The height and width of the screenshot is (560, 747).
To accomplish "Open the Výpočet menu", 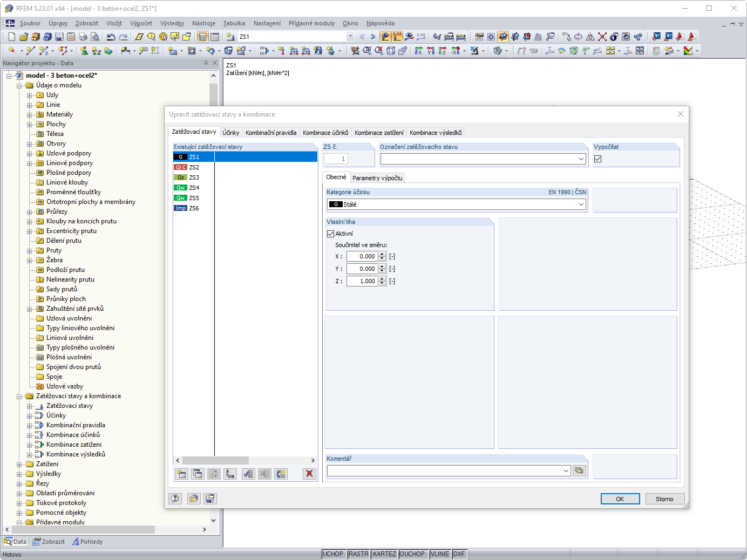I will coord(141,23).
